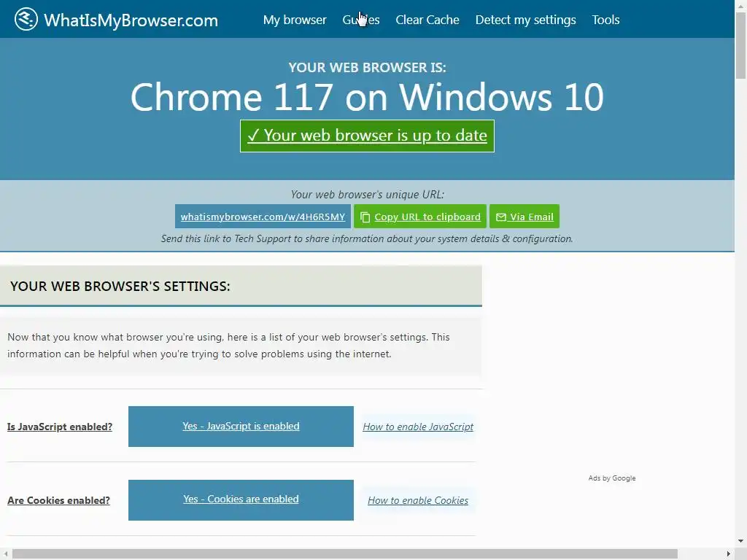This screenshot has width=747, height=560.
Task: Click the envelope icon in Via Email button
Action: [500, 217]
